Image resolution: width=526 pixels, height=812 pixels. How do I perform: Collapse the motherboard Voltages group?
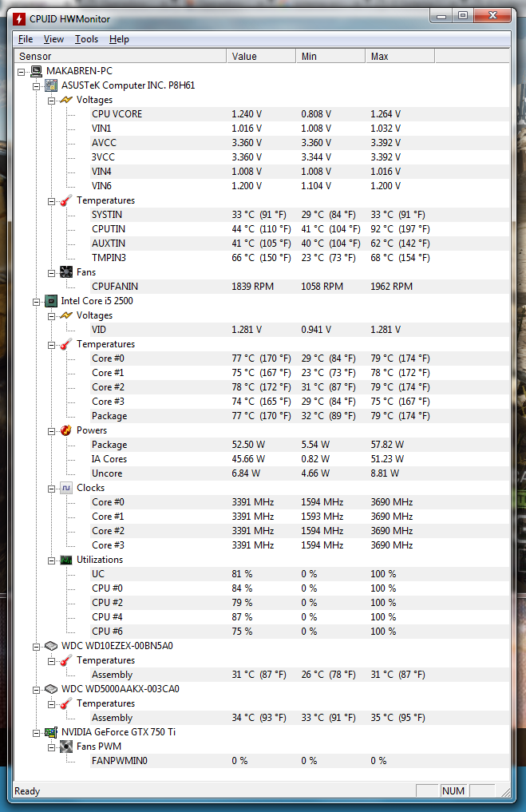click(x=51, y=101)
